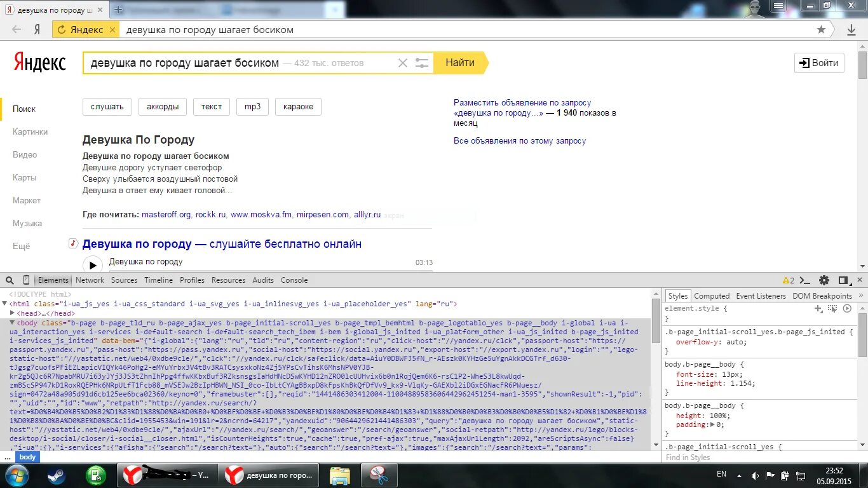Bookmark page with the star icon
The image size is (868, 488).
821,30
